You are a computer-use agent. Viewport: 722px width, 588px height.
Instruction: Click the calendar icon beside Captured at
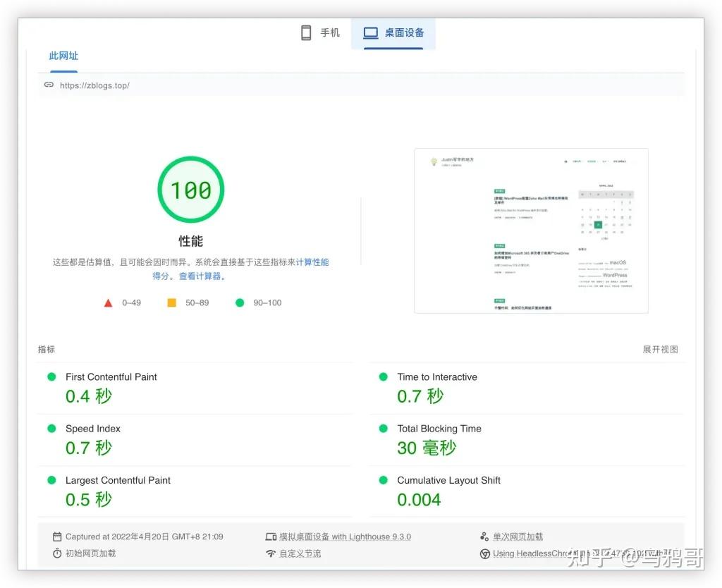(57, 537)
